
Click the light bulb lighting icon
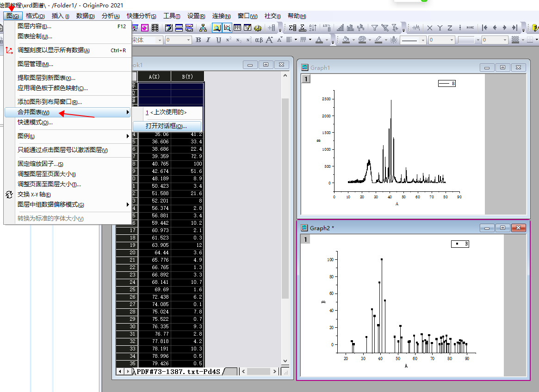(394, 40)
